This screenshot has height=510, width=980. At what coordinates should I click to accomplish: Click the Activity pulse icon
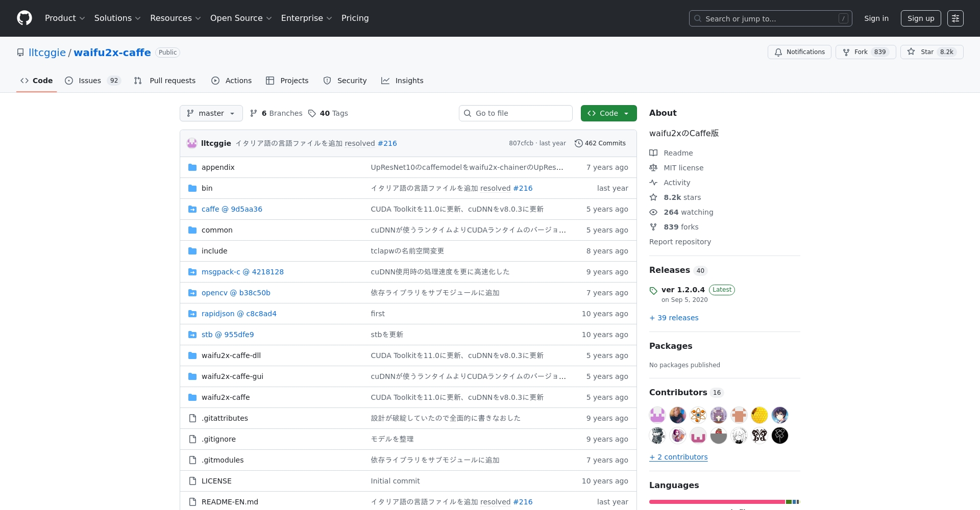653,183
